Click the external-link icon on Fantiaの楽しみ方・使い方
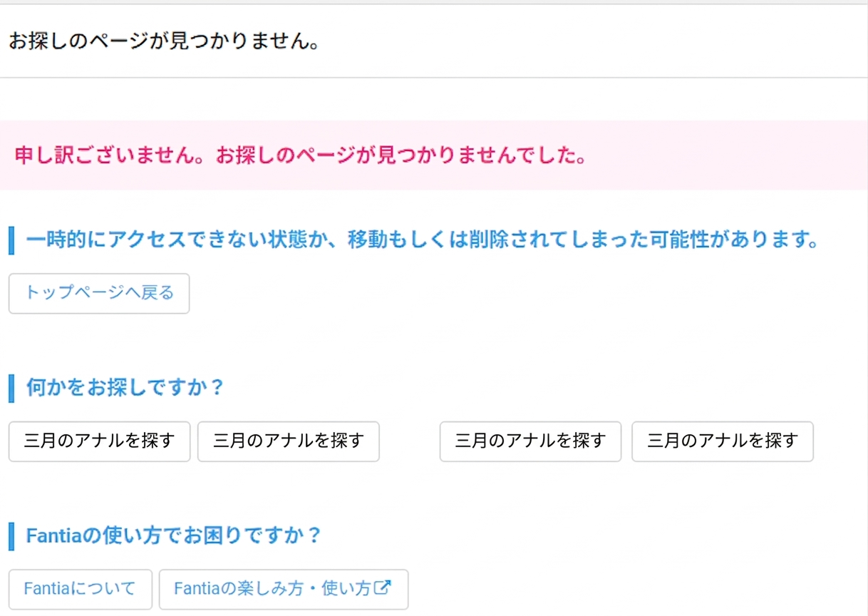The image size is (868, 616). (x=383, y=588)
